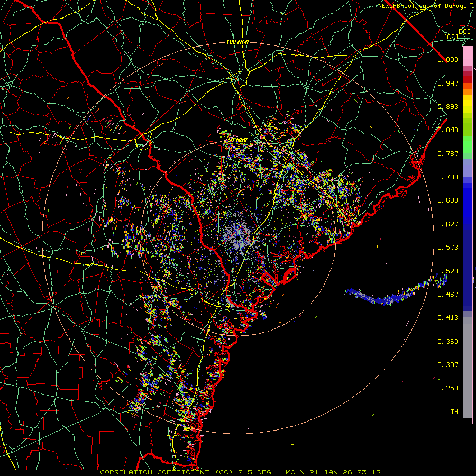
Task: Click the 21 JAN 26 date text
Action: [x=331, y=472]
